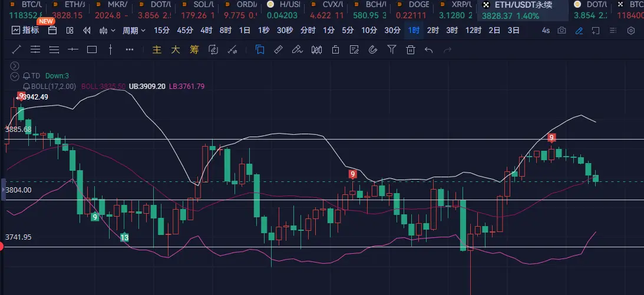Screen dimensions: 644x295
Task: Switch to the 45分 timeframe
Action: [185, 31]
